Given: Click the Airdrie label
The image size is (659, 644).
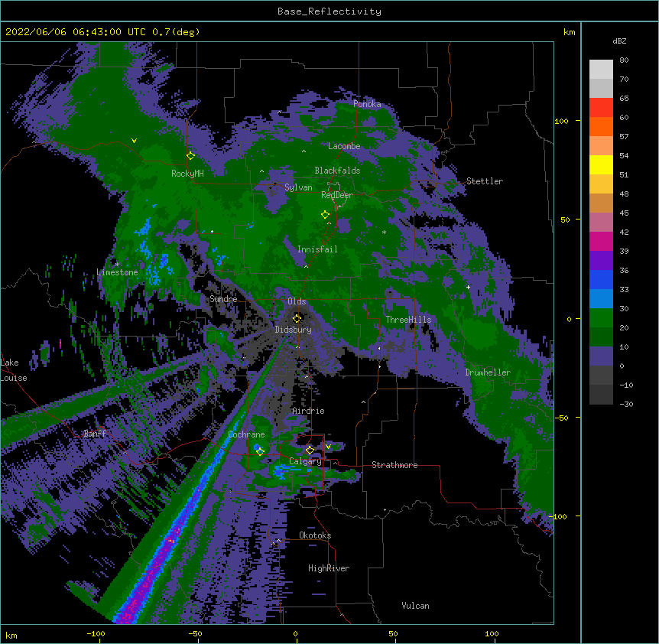Looking at the screenshot, I should pos(308,411).
